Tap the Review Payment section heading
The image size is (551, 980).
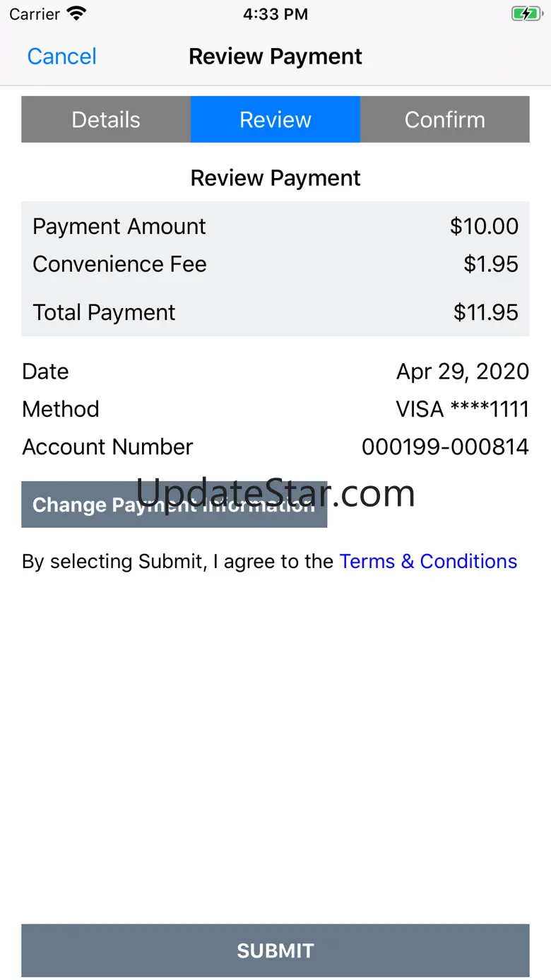(275, 178)
